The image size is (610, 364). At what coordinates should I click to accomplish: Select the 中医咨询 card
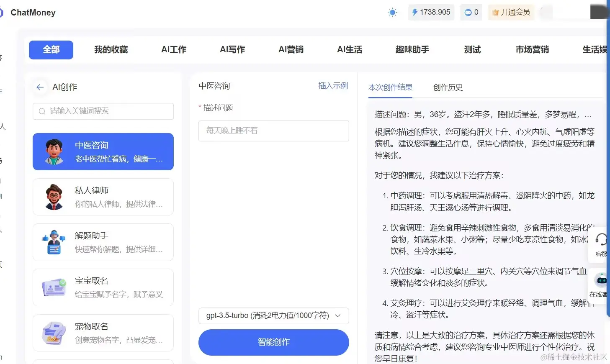pyautogui.click(x=103, y=151)
